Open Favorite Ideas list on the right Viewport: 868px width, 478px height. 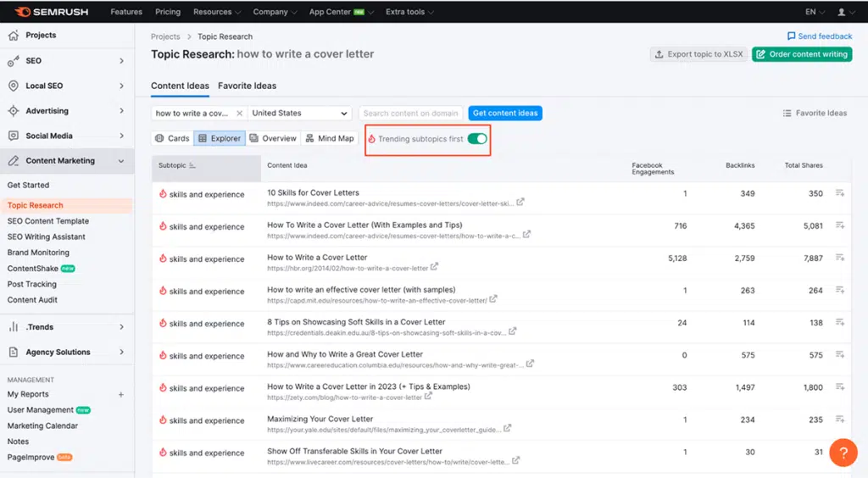tap(815, 113)
